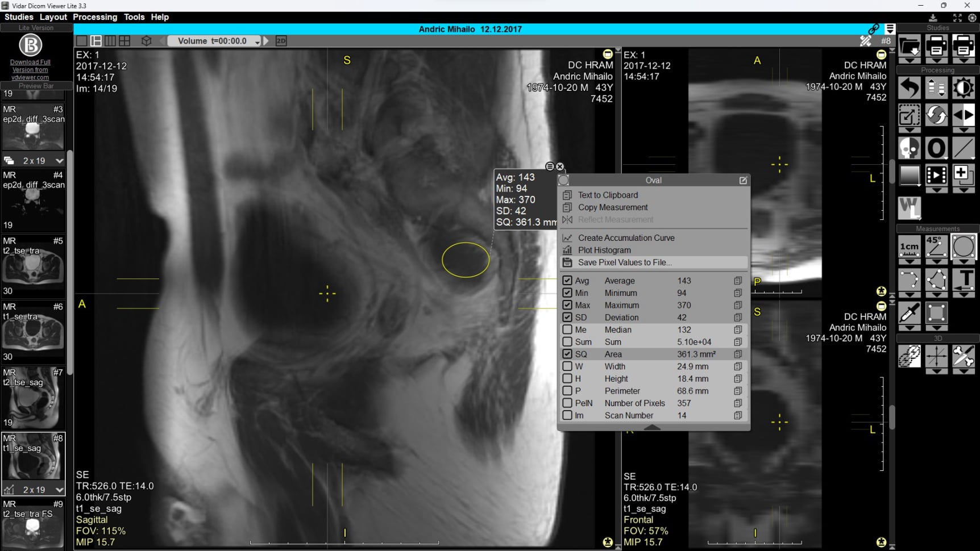Select the color picker pipette tool

(x=909, y=313)
